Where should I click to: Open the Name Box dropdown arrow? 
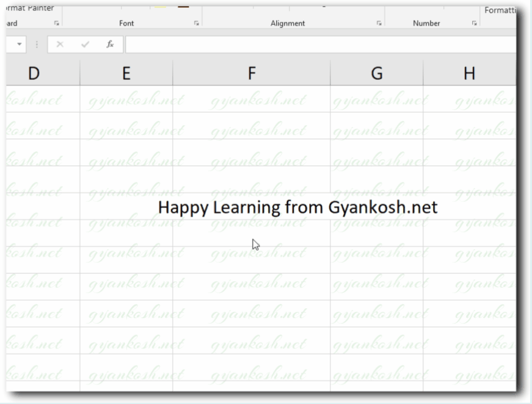(18, 44)
